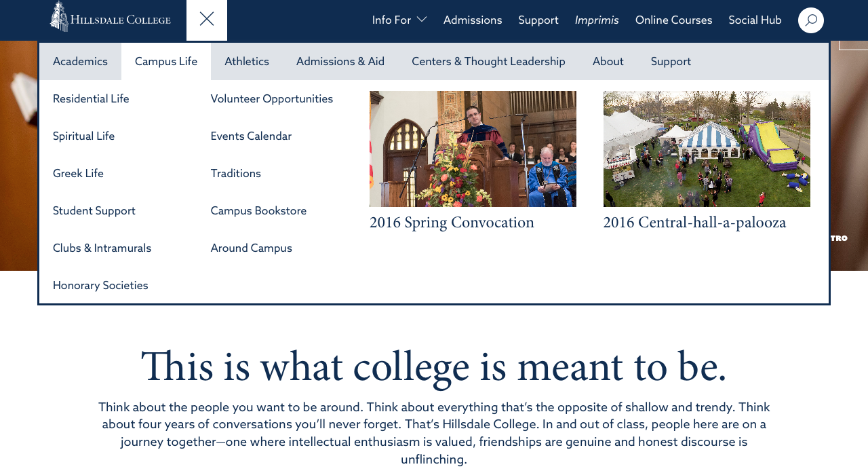Open Social Hub in top navigation
The height and width of the screenshot is (471, 868).
tap(755, 20)
